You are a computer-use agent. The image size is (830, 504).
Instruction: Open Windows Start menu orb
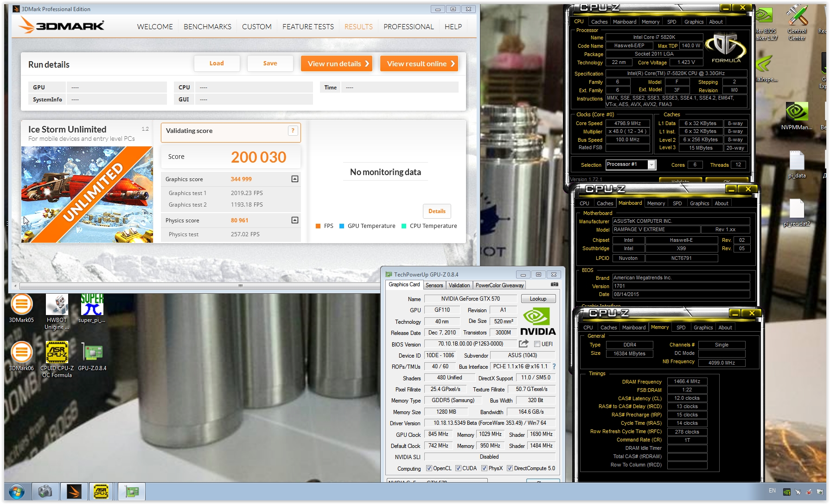16,491
